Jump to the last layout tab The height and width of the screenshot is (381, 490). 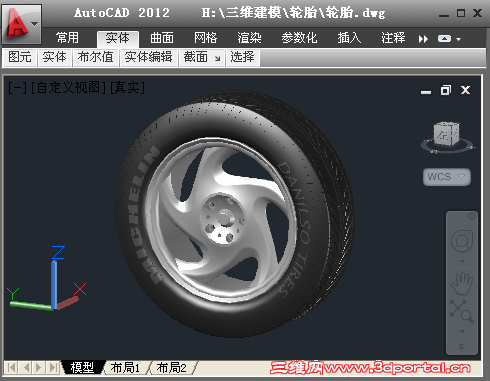52,368
